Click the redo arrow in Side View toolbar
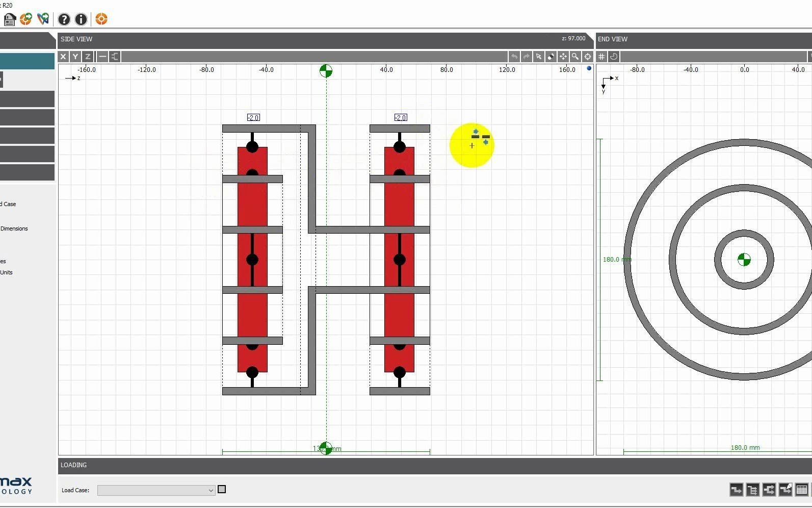 526,57
